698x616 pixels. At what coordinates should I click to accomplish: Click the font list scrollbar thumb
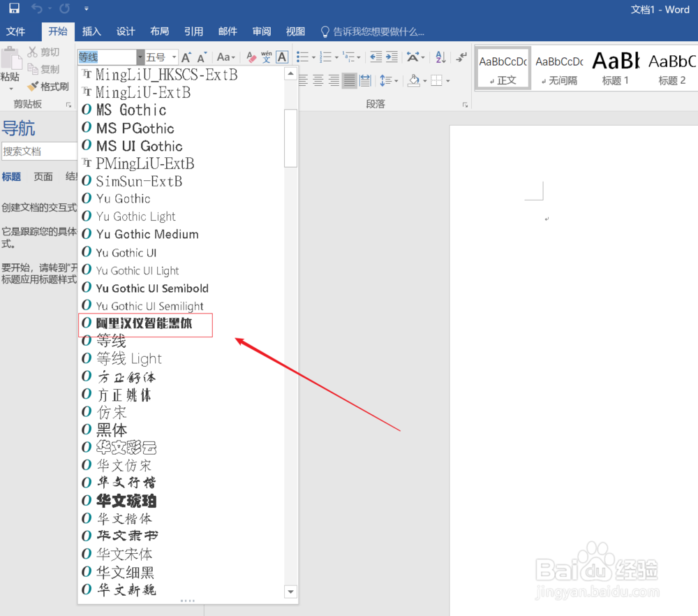tap(290, 138)
